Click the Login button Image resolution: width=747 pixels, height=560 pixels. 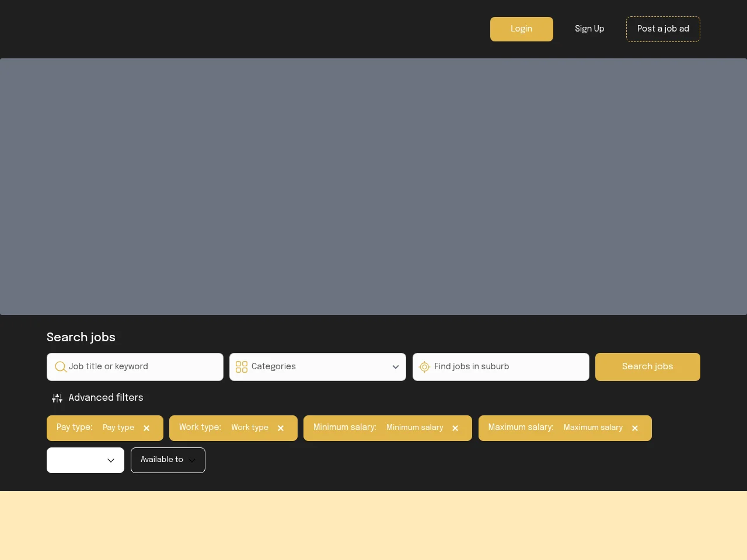522,29
